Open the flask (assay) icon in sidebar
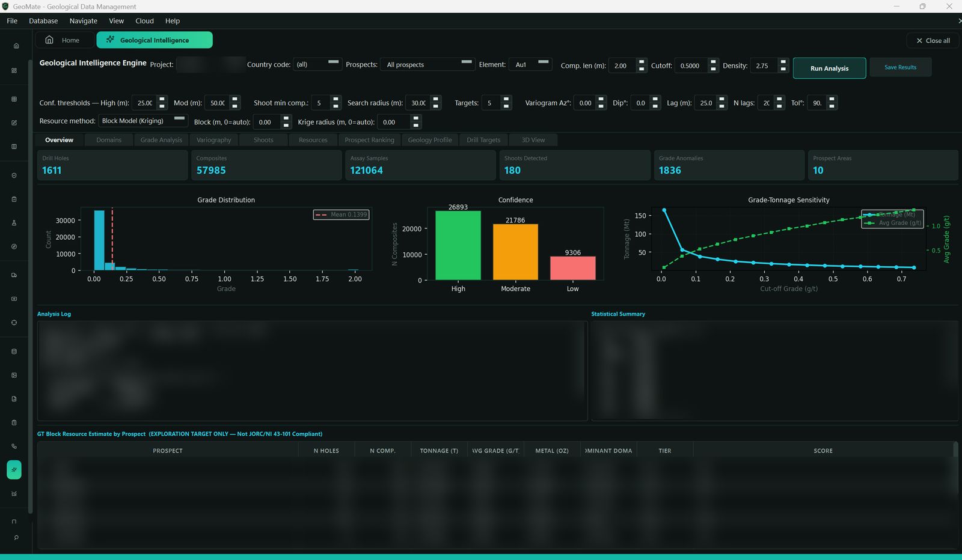Image resolution: width=962 pixels, height=560 pixels. [14, 223]
